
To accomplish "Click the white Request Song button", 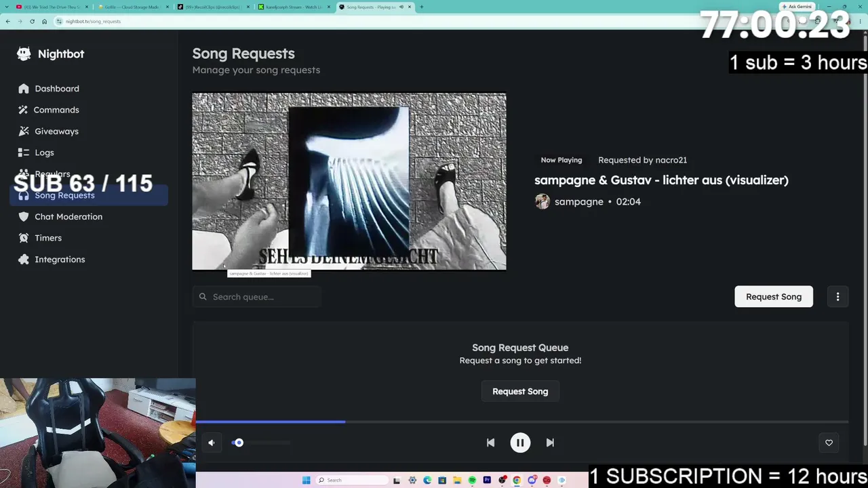I will pos(774,297).
